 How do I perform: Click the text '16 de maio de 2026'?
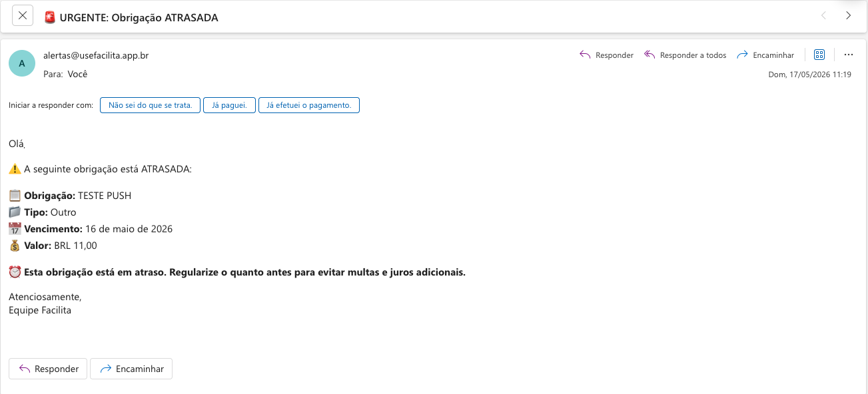pyautogui.click(x=129, y=229)
